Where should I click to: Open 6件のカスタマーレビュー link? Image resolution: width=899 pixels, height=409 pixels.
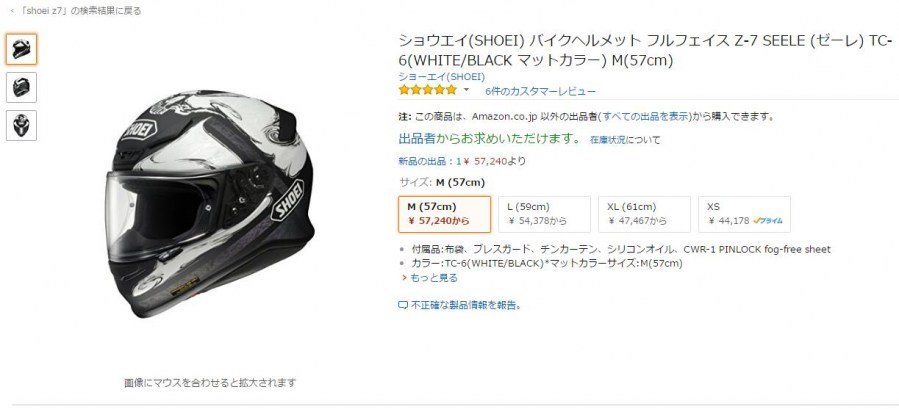[x=540, y=91]
